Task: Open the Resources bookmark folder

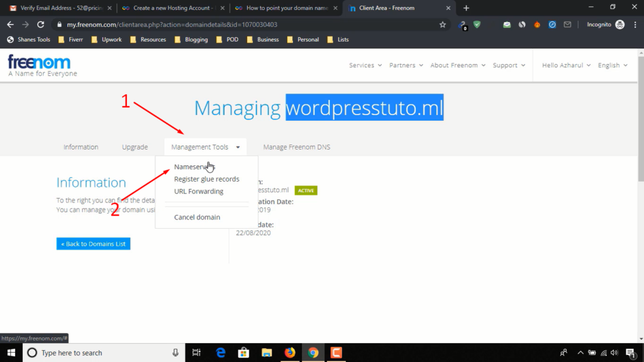Action: [x=148, y=40]
